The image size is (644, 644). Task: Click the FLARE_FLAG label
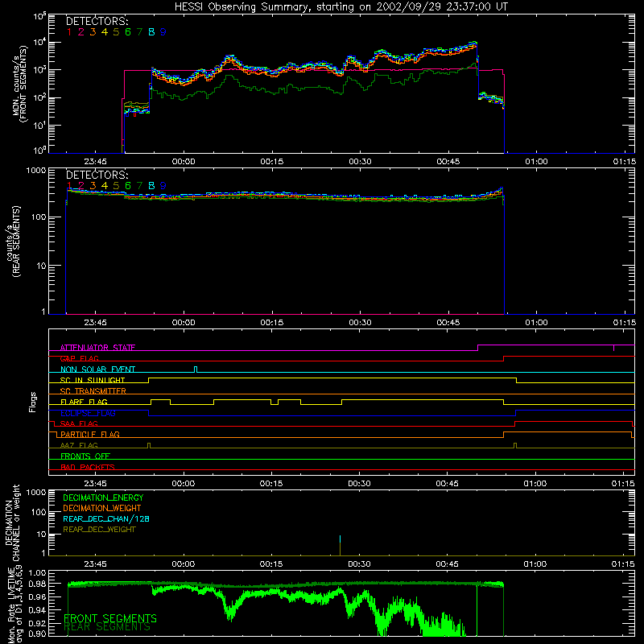click(84, 402)
